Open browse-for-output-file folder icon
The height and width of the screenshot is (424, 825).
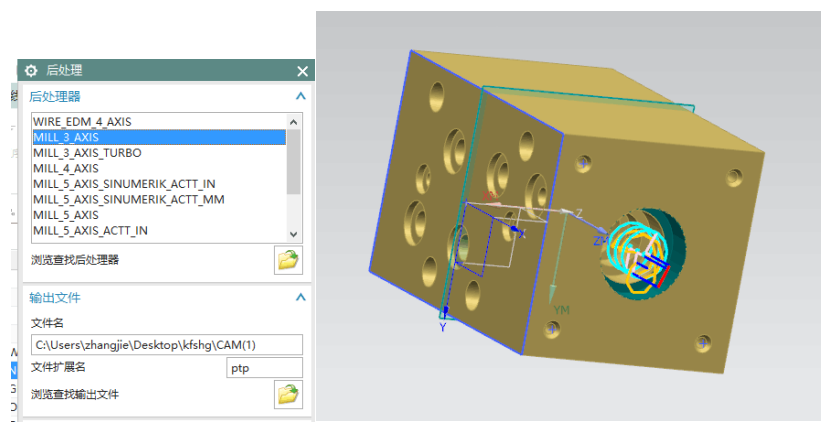pyautogui.click(x=288, y=395)
